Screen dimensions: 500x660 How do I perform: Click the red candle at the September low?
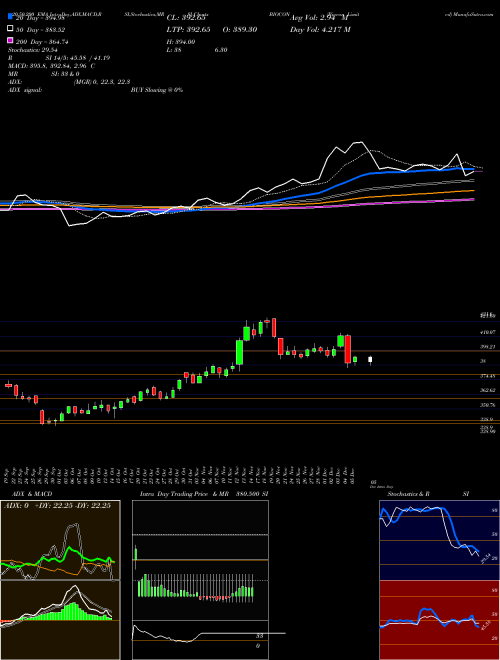pyautogui.click(x=42, y=417)
